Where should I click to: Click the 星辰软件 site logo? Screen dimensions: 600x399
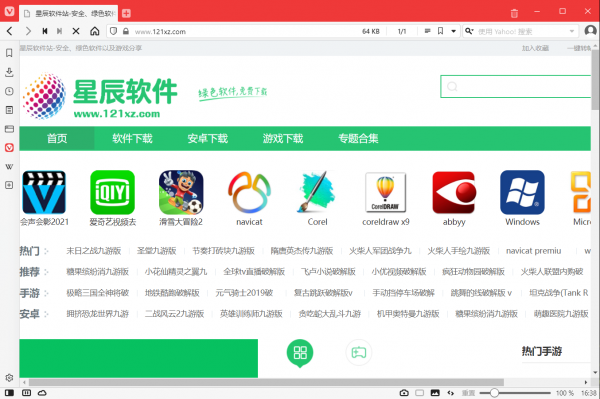[100, 96]
